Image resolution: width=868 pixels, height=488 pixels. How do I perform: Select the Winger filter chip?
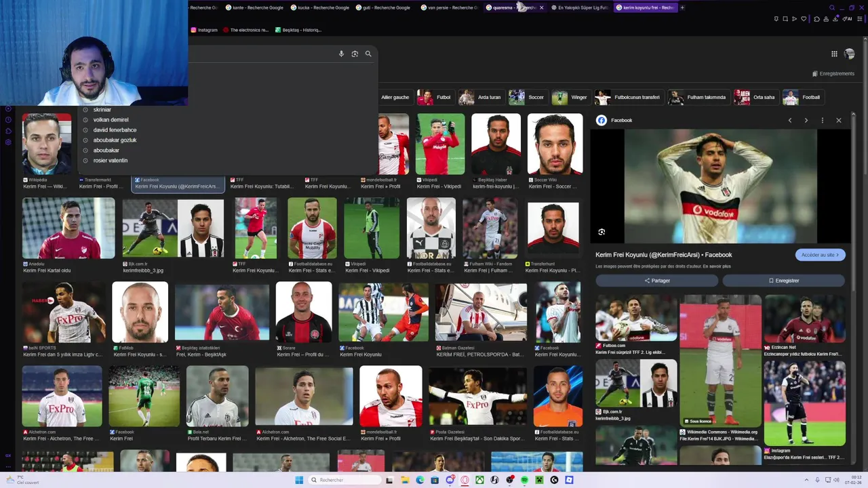click(x=570, y=97)
